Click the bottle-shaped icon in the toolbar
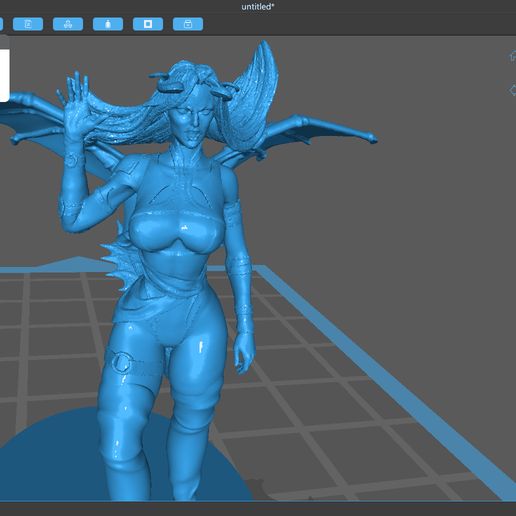Screen dimensions: 516x516 108,24
